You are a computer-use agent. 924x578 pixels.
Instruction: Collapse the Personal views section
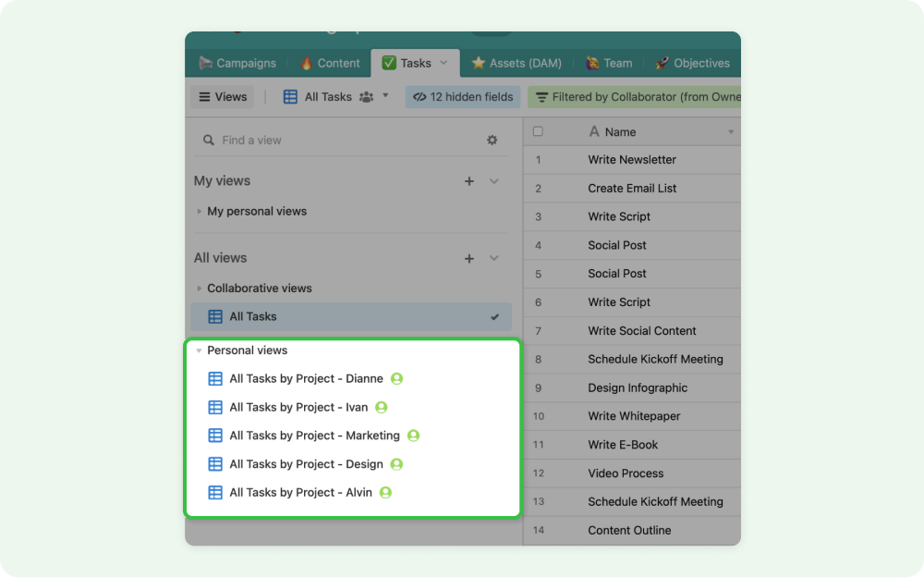pyautogui.click(x=199, y=350)
